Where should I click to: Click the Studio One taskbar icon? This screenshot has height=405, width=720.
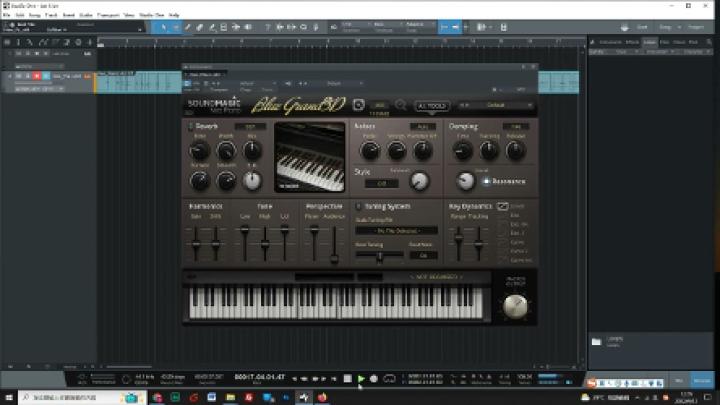coord(304,397)
